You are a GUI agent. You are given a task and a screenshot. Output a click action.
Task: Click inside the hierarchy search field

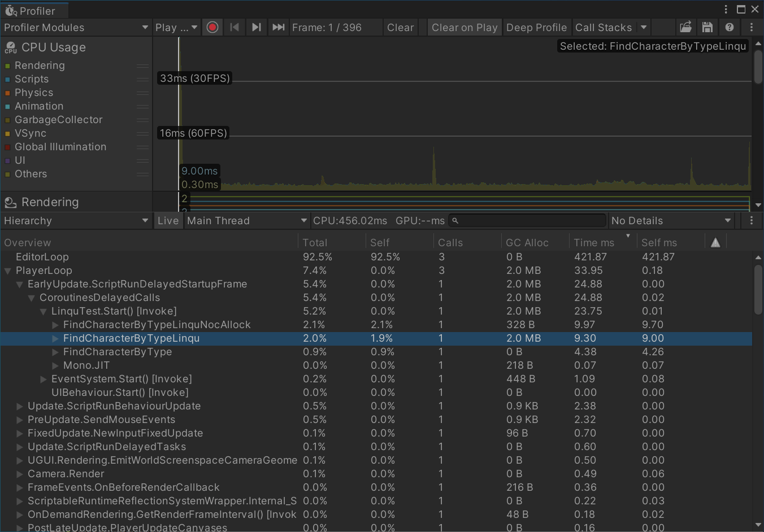pyautogui.click(x=527, y=221)
